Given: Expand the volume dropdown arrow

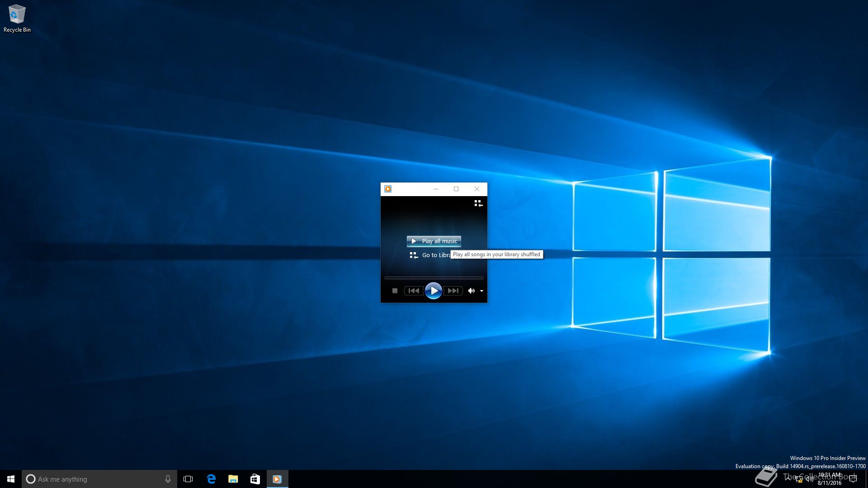Looking at the screenshot, I should (x=481, y=291).
